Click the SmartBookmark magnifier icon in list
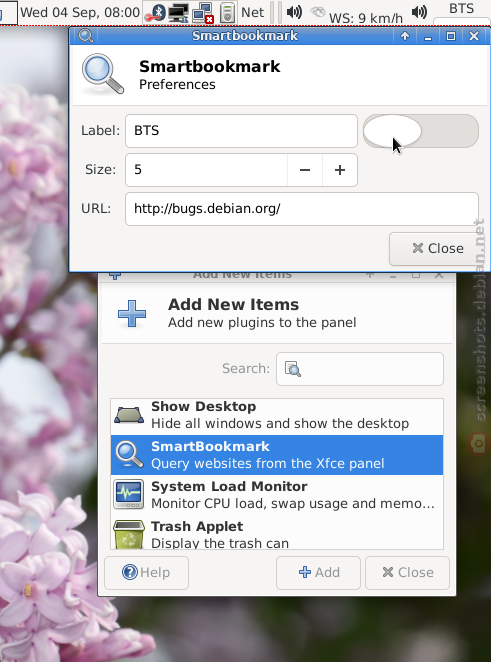 (x=129, y=455)
